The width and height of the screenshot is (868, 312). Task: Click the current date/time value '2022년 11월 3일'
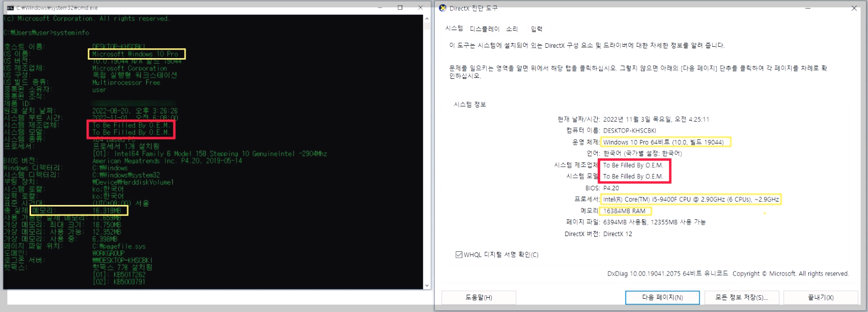656,119
